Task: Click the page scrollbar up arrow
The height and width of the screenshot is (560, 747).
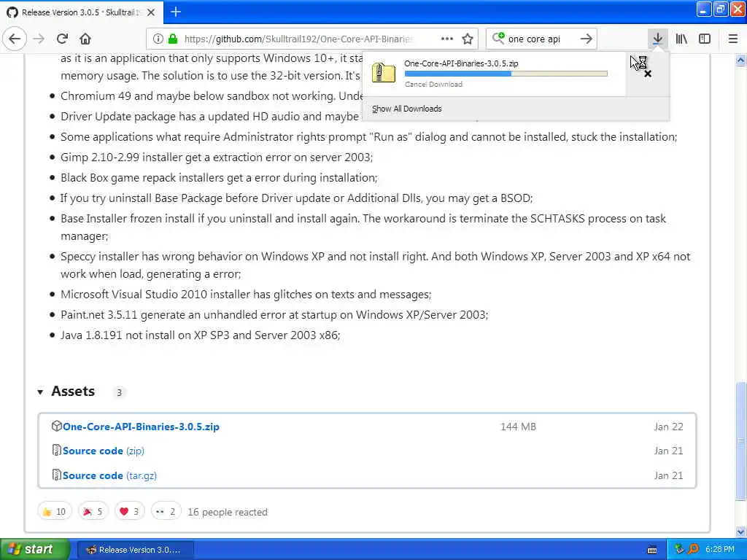Action: click(x=741, y=61)
